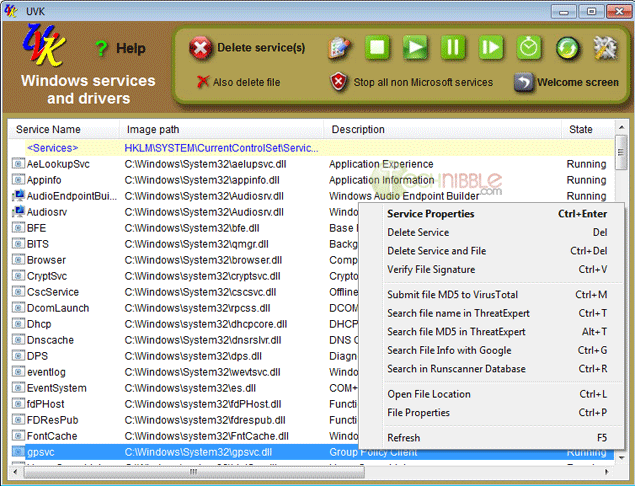Select Delete Service and File menu entry
This screenshot has width=635, height=486.
point(497,251)
